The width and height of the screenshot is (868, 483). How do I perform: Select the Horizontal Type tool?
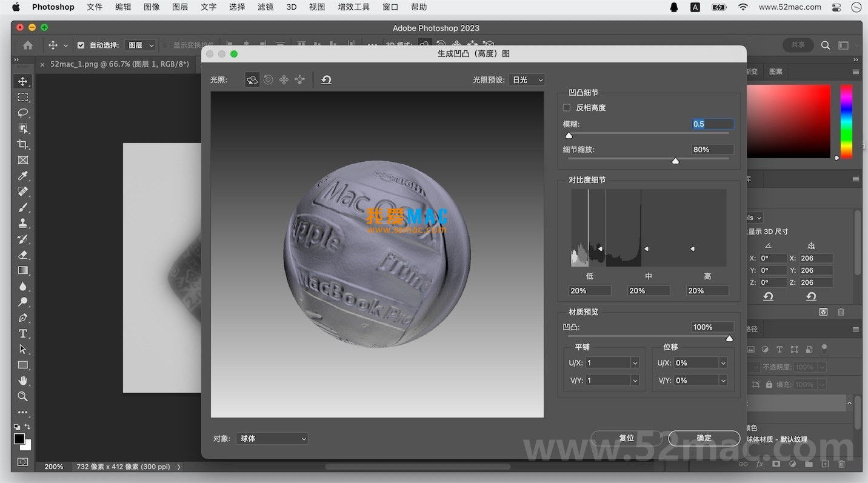point(23,333)
